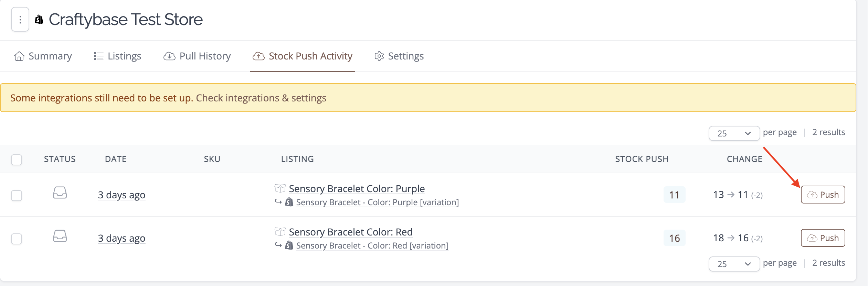
Task: Push stock for Sensory Bracelet Red
Action: pos(823,238)
